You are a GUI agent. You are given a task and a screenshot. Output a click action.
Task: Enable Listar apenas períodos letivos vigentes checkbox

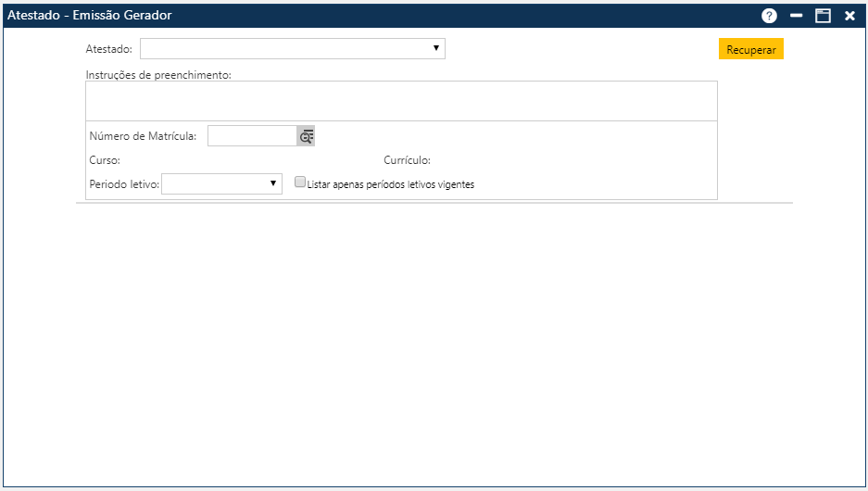coord(300,183)
